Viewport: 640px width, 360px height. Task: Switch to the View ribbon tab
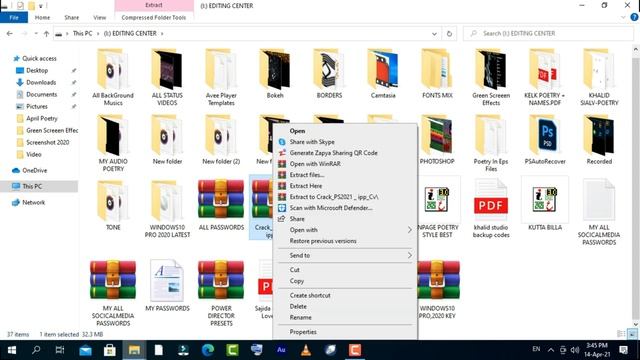click(100, 18)
